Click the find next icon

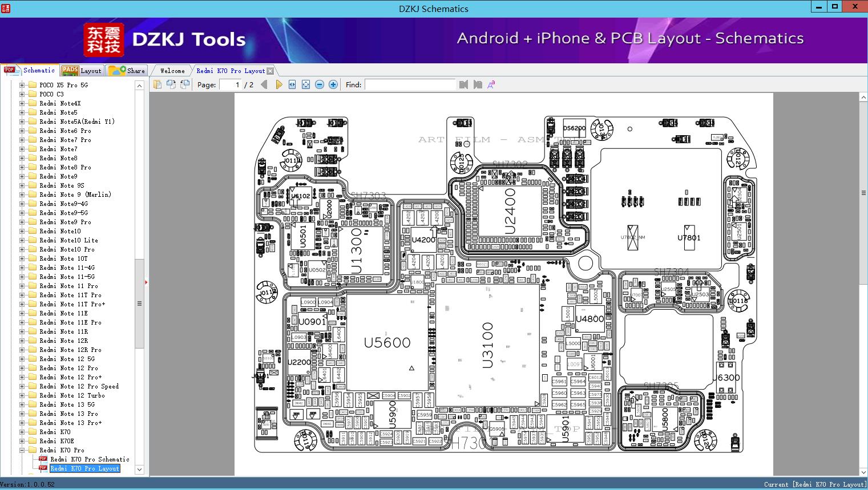point(478,84)
